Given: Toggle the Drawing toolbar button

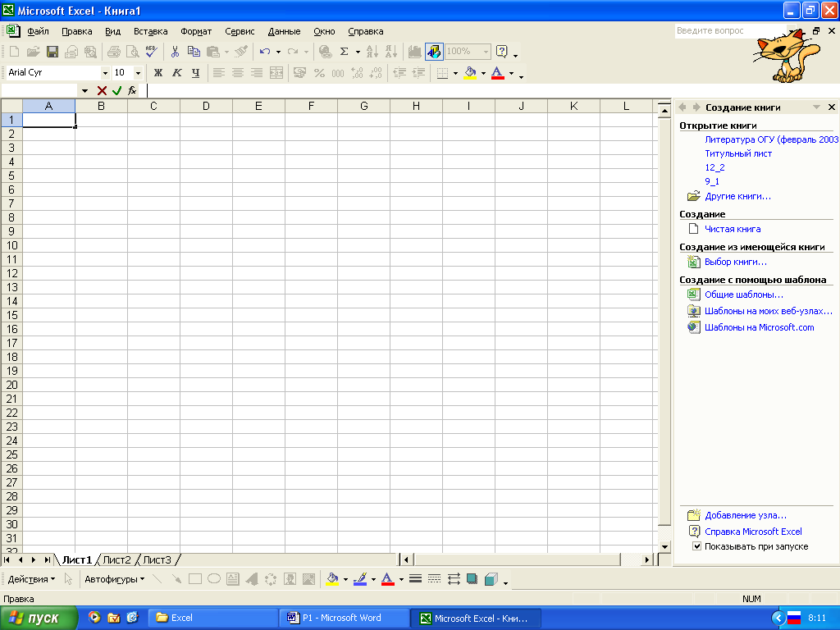Looking at the screenshot, I should 434,52.
